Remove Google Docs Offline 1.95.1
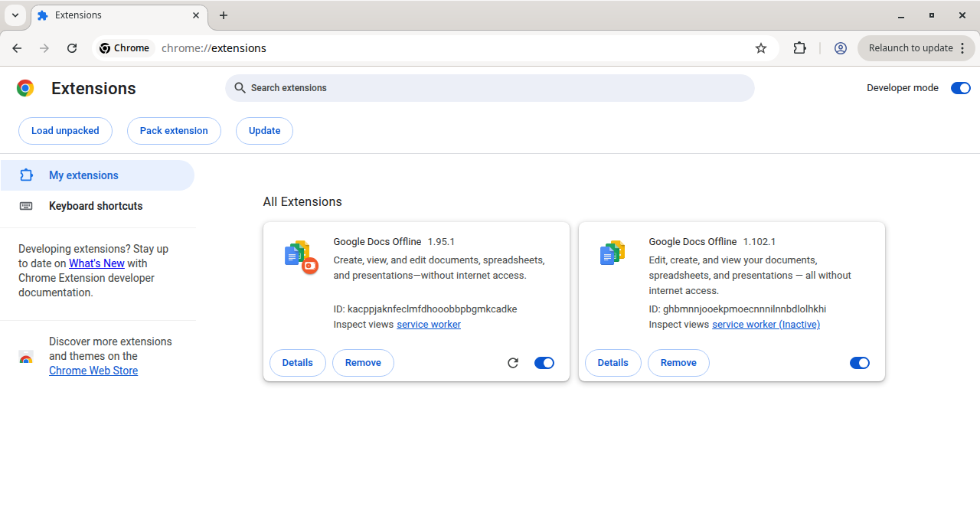Viewport: 980px width, 513px height. tap(363, 363)
